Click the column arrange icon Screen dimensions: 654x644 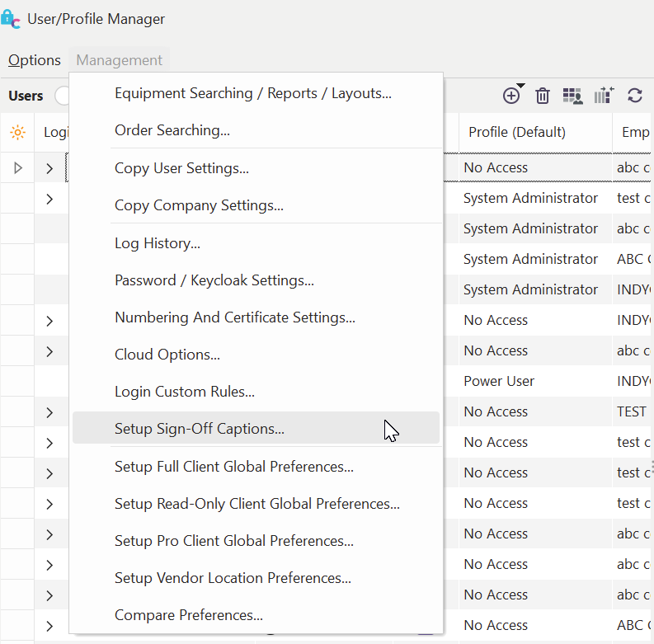tap(604, 96)
